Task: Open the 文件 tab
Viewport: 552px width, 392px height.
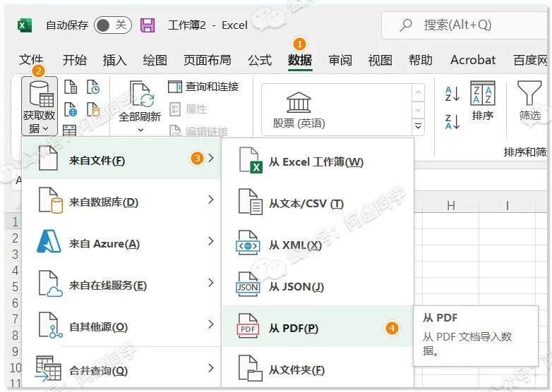Action: [31, 60]
